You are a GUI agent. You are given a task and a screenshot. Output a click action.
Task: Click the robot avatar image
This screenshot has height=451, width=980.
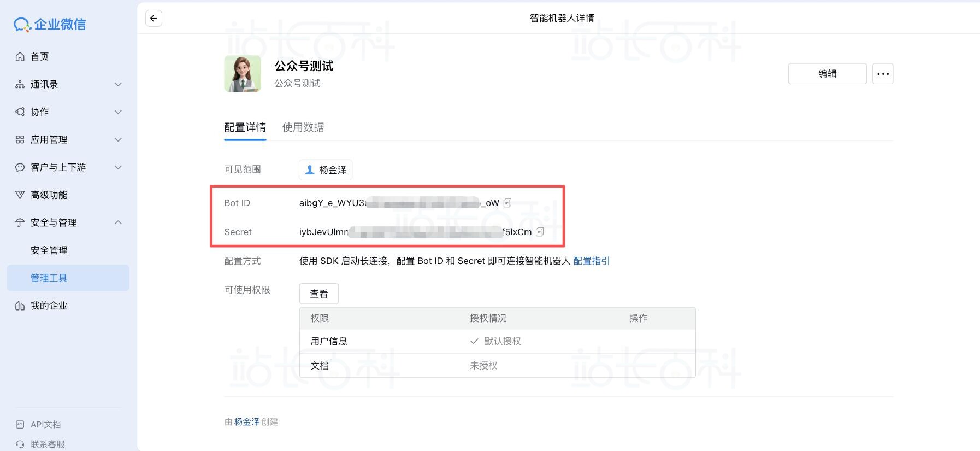point(243,74)
